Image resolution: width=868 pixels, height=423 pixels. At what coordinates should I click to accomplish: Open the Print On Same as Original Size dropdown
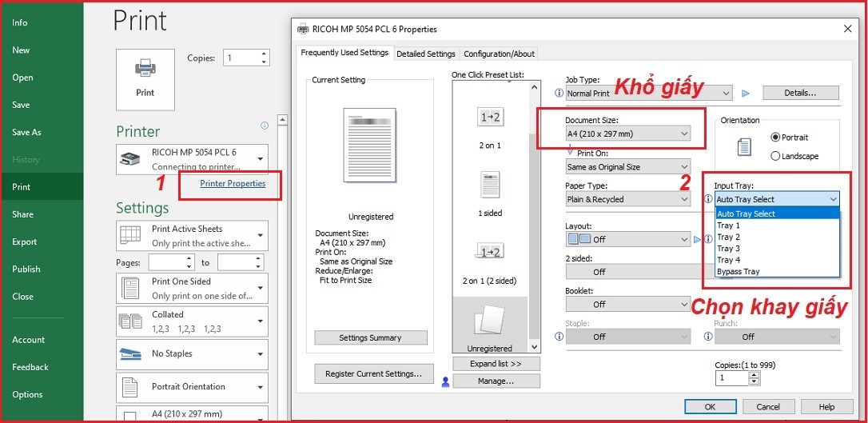(627, 166)
